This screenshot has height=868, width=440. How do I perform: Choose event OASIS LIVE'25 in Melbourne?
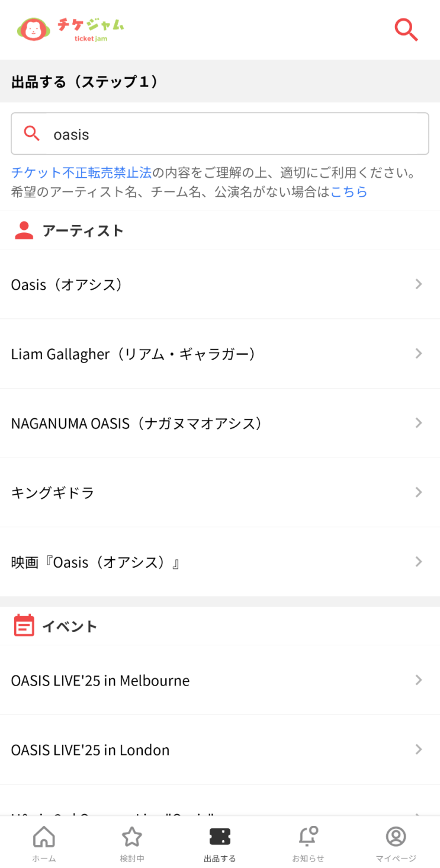[x=220, y=680]
